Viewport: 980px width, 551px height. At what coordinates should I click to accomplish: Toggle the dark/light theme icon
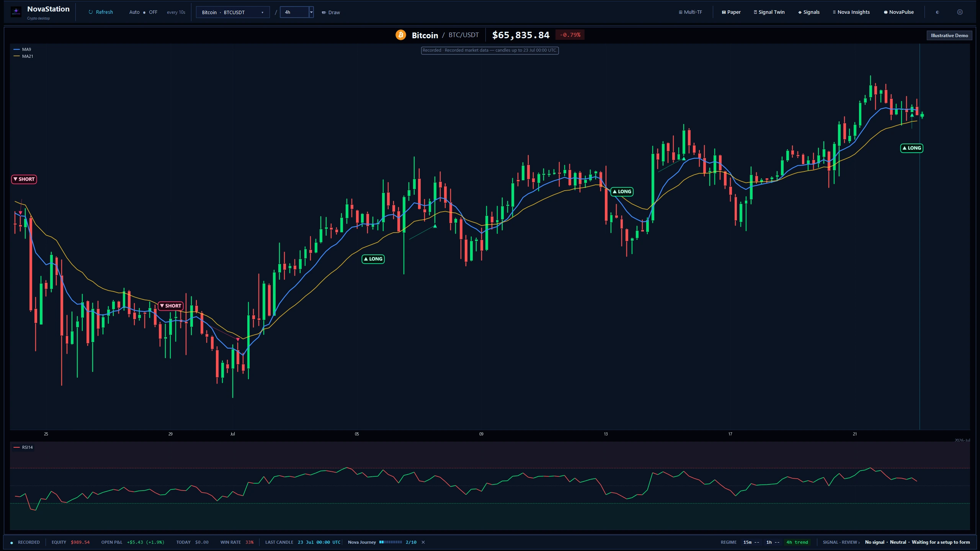(938, 12)
